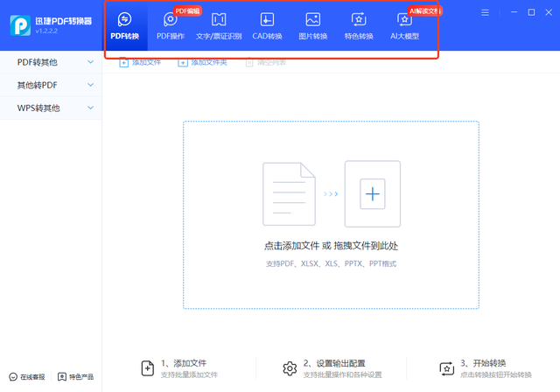The width and height of the screenshot is (560, 392).
Task: Open the 特色转换 tab
Action: point(359,25)
